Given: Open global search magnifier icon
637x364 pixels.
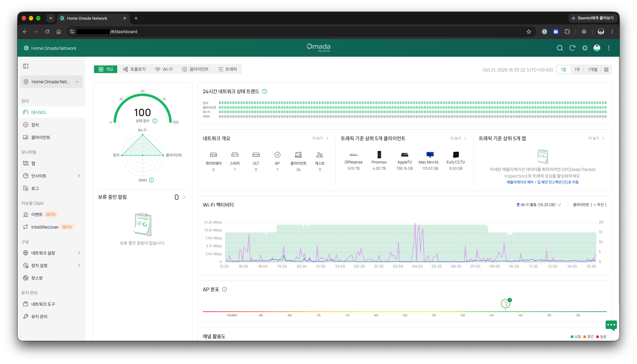Looking at the screenshot, I should [x=560, y=48].
